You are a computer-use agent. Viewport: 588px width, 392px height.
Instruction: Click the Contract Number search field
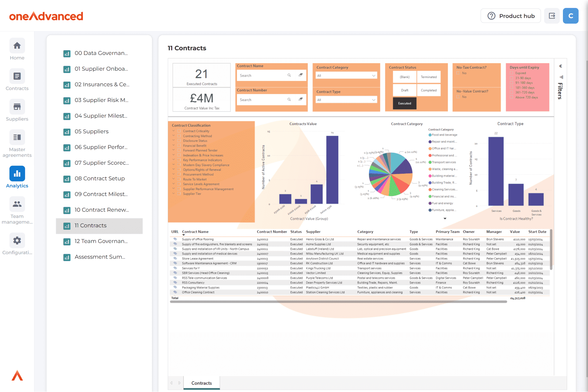pyautogui.click(x=263, y=100)
